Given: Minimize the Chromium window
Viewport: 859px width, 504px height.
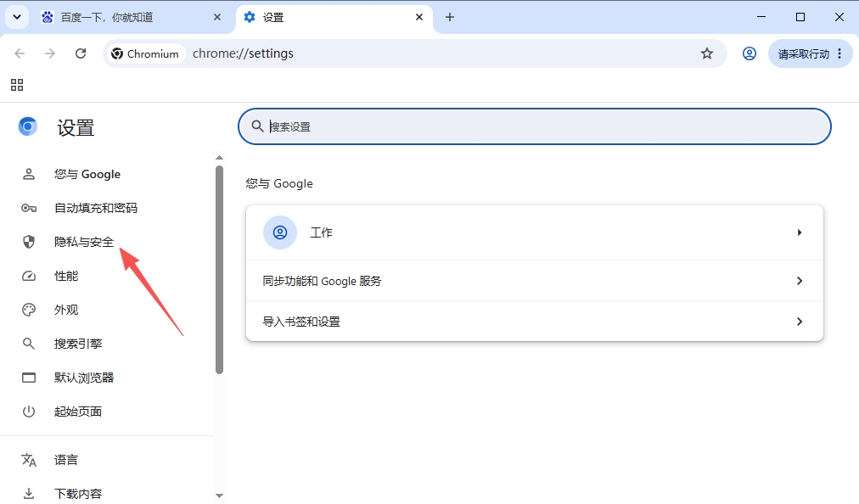Looking at the screenshot, I should click(761, 17).
